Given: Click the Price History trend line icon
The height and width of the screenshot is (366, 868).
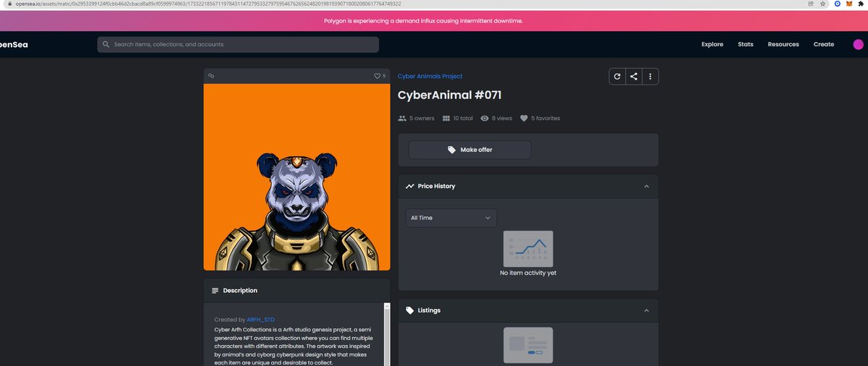Looking at the screenshot, I should [x=410, y=186].
